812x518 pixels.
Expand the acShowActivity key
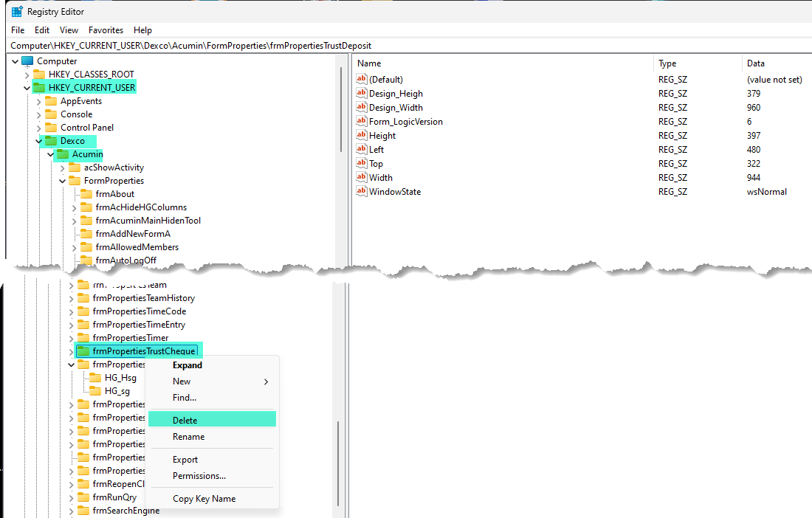[62, 168]
